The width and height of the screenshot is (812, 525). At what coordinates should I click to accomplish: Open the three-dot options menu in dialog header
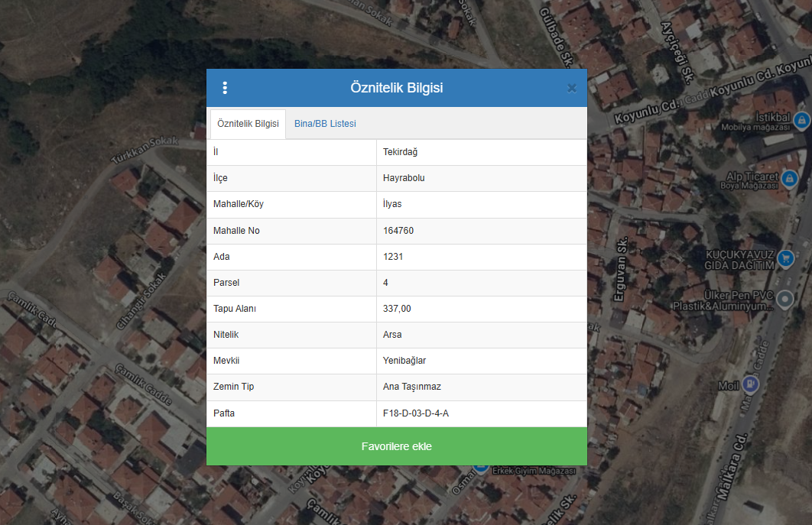(x=225, y=88)
